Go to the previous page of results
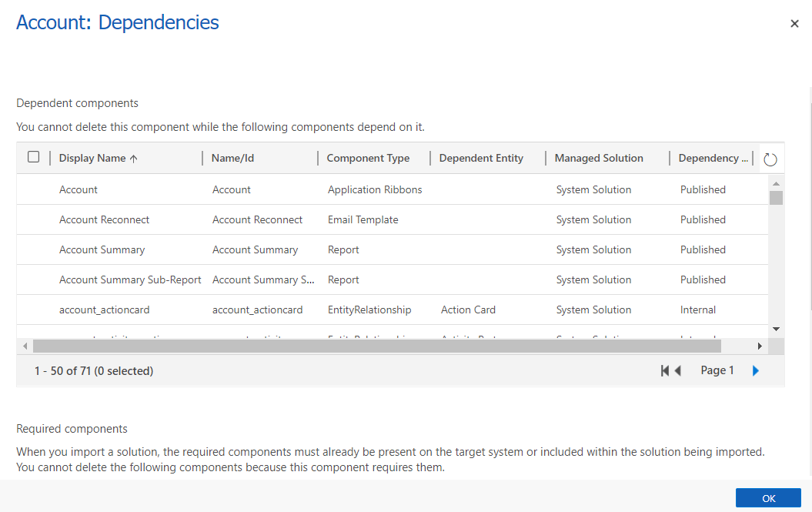 tap(678, 371)
